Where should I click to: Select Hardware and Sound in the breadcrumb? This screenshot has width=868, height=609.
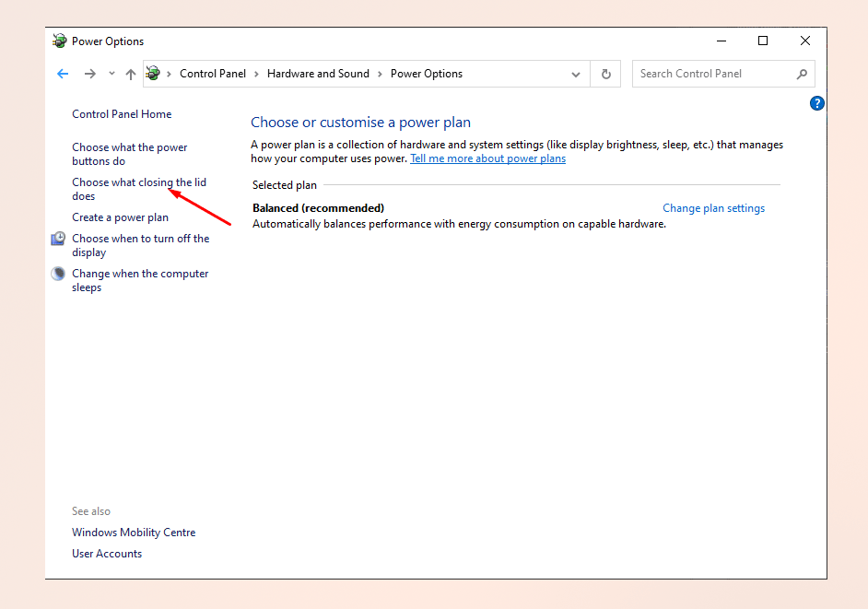point(318,74)
